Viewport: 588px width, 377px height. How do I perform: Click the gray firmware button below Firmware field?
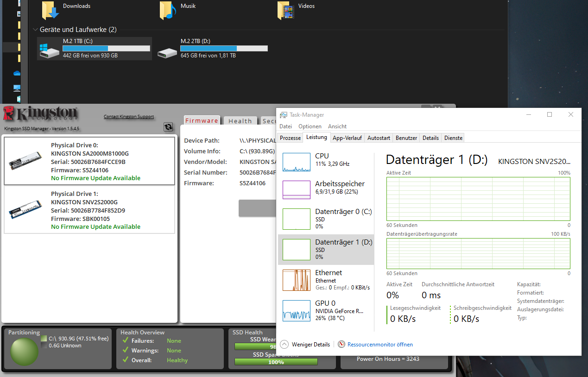coord(257,208)
